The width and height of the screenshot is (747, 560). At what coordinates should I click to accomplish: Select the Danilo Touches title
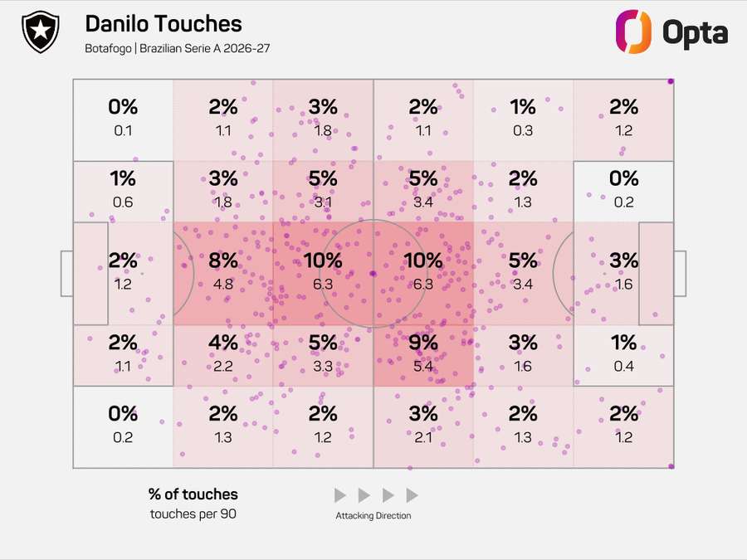point(164,24)
